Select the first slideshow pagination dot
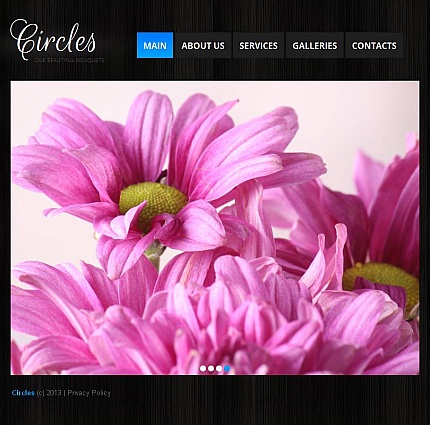This screenshot has width=430, height=425. pos(203,368)
